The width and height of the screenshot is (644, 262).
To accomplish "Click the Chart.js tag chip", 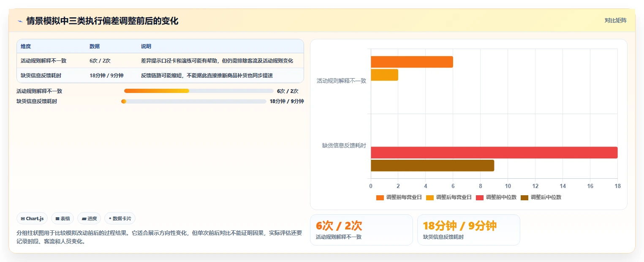I will 33,218.
